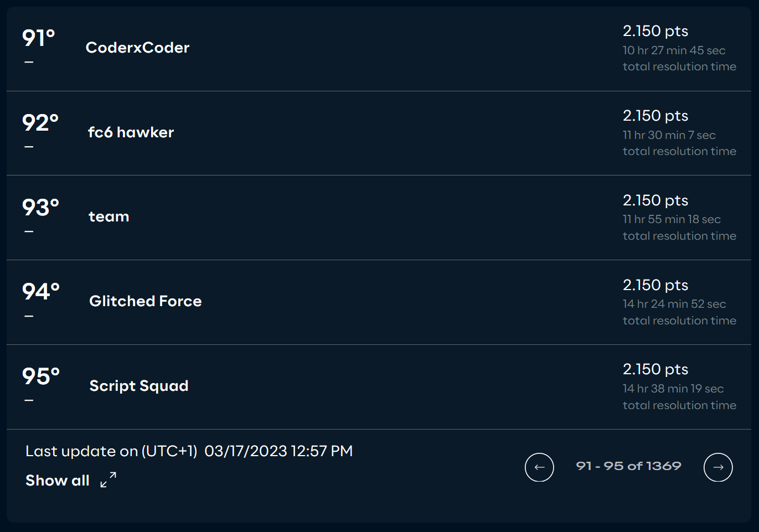The width and height of the screenshot is (759, 532).
Task: Click the 94° rank number
Action: [41, 292]
